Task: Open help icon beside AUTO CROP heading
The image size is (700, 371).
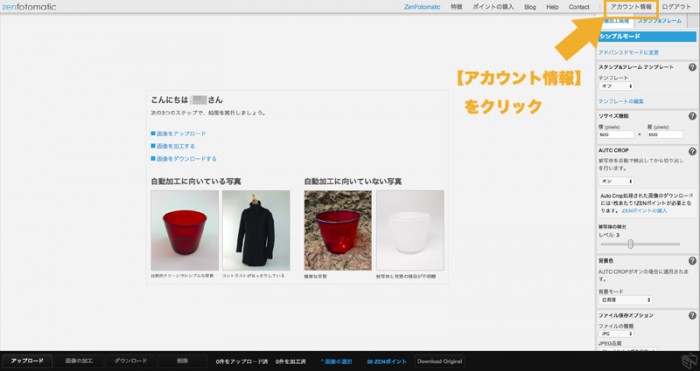Action: (x=692, y=151)
